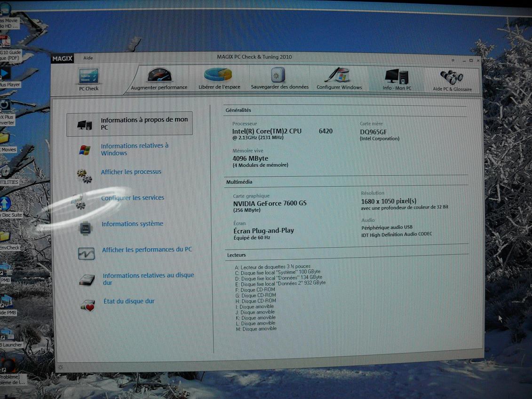Open Afficher les performances du PC link
This screenshot has width=532, height=399.
pos(147,250)
